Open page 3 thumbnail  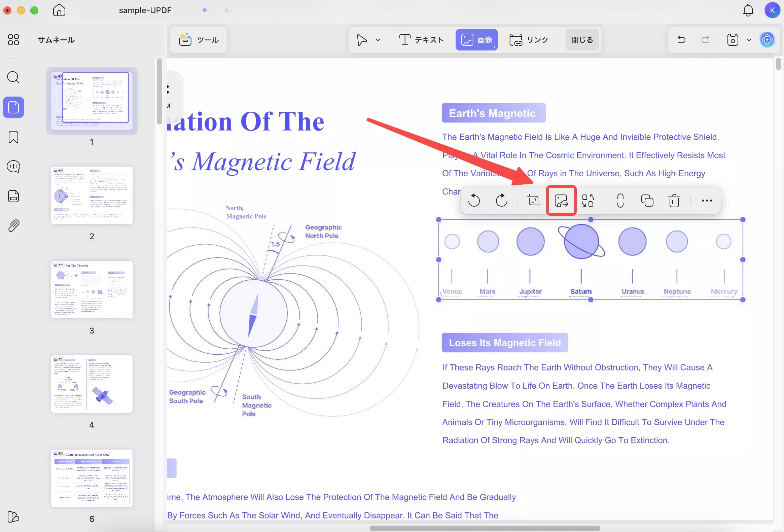pos(92,289)
